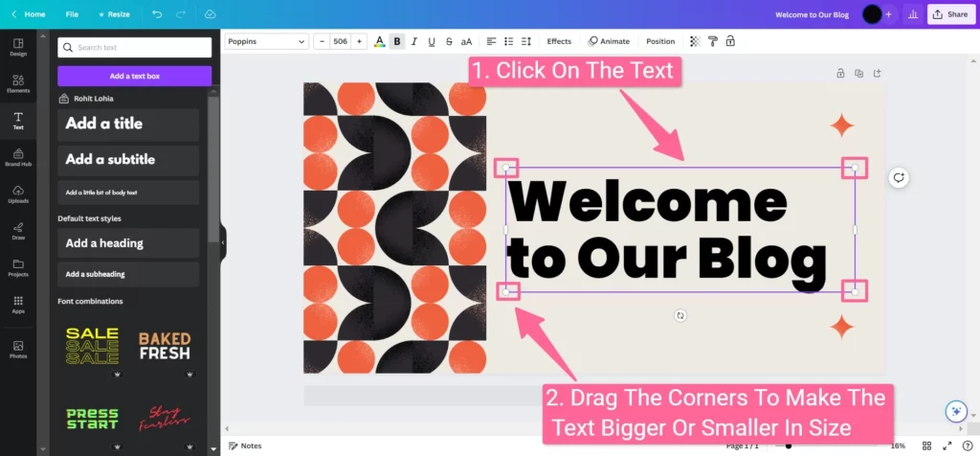Image resolution: width=980 pixels, height=456 pixels.
Task: Go back Home
Action: coord(28,13)
